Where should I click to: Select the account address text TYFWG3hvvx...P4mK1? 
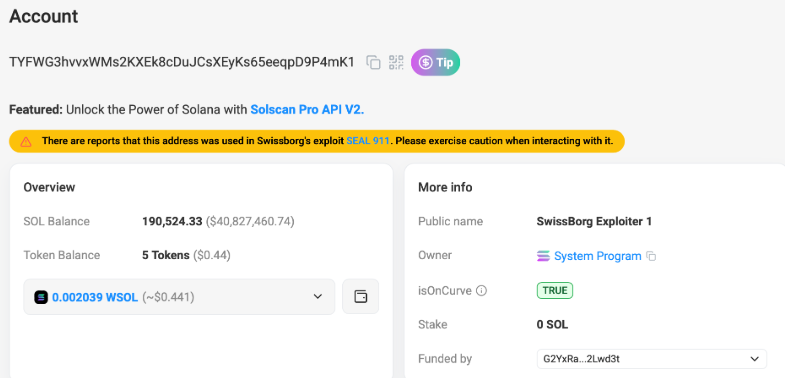(182, 63)
